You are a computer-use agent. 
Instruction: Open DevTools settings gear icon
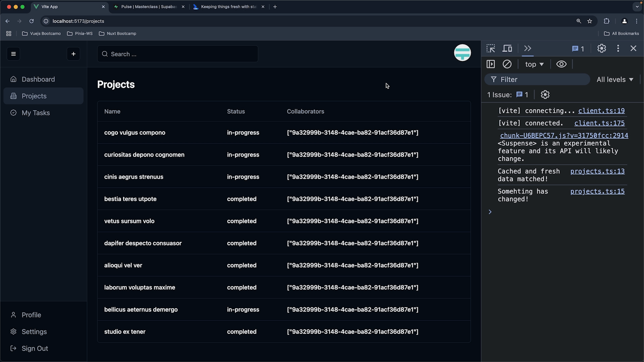click(x=601, y=49)
